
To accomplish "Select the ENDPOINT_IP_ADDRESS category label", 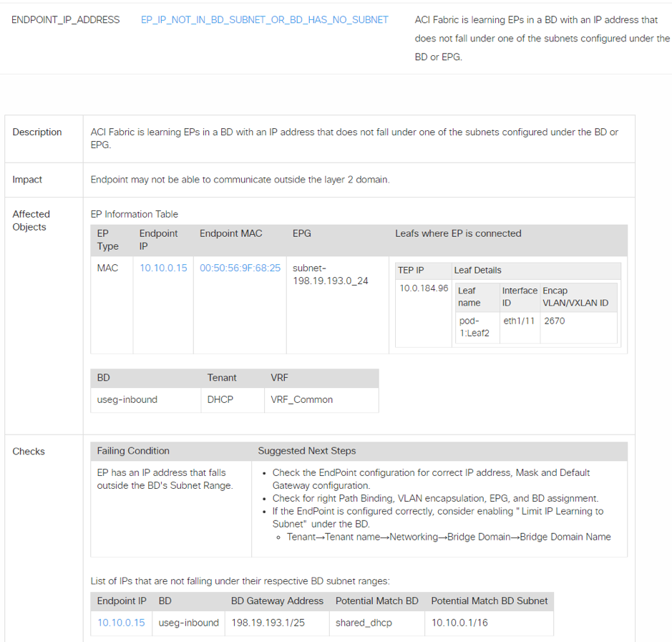I will coord(66,20).
